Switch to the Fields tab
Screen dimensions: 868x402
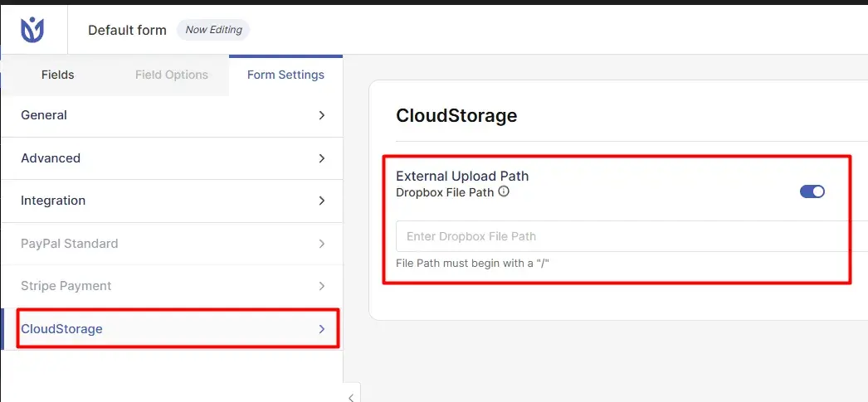coord(57,75)
